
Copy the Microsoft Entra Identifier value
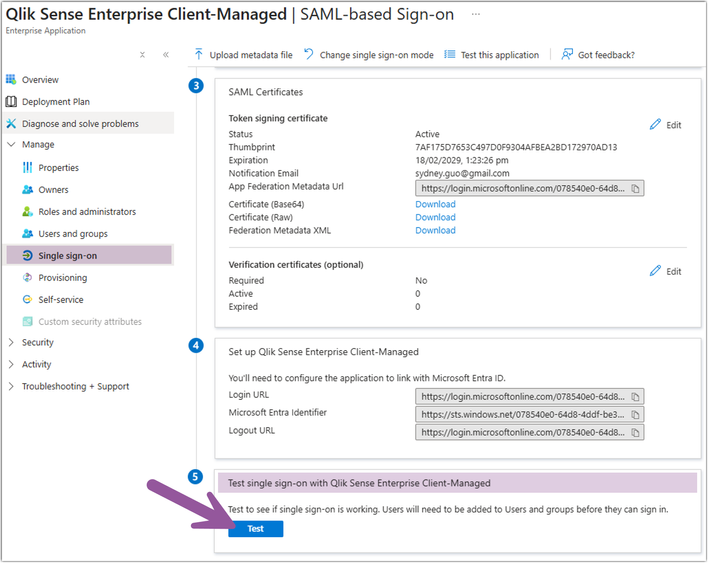[636, 414]
